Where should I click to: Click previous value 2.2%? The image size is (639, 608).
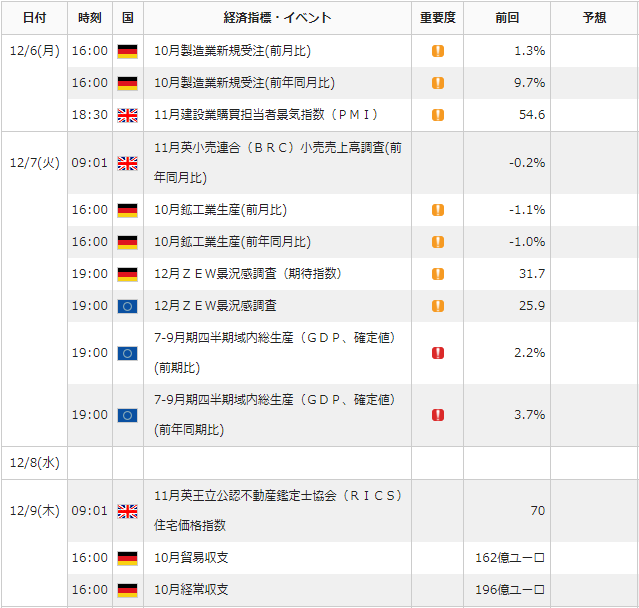(529, 353)
